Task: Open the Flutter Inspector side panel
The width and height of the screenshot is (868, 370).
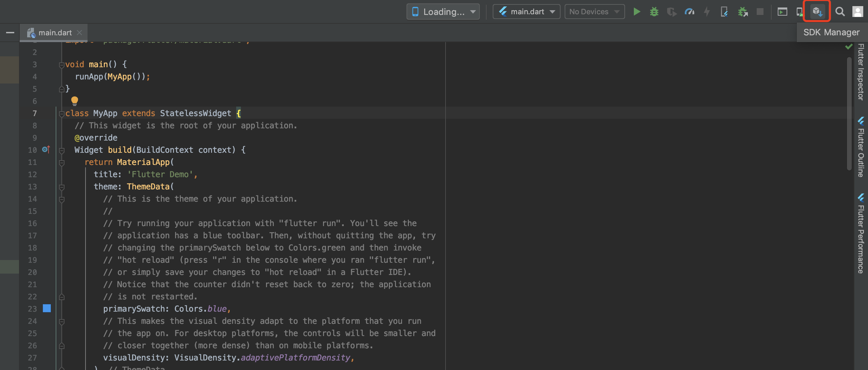Action: point(861,72)
